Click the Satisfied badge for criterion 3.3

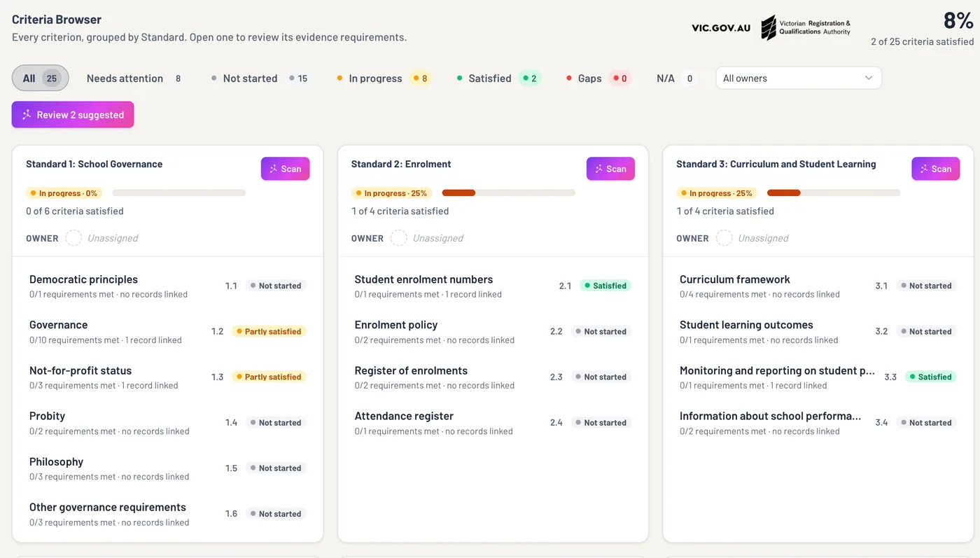pos(930,377)
